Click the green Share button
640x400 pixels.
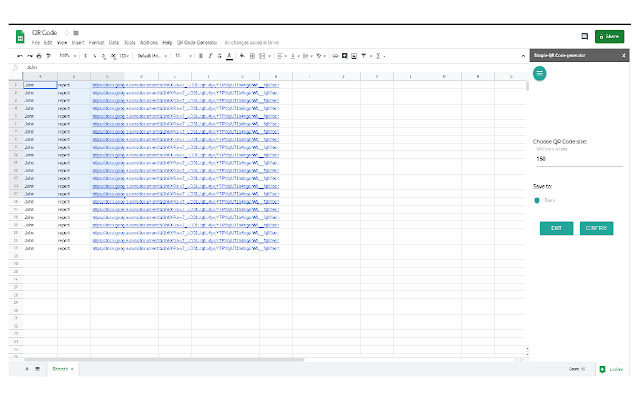606,36
